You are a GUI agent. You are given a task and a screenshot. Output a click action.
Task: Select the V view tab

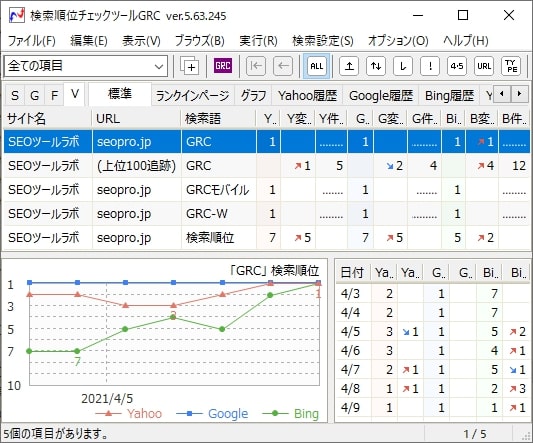[75, 94]
